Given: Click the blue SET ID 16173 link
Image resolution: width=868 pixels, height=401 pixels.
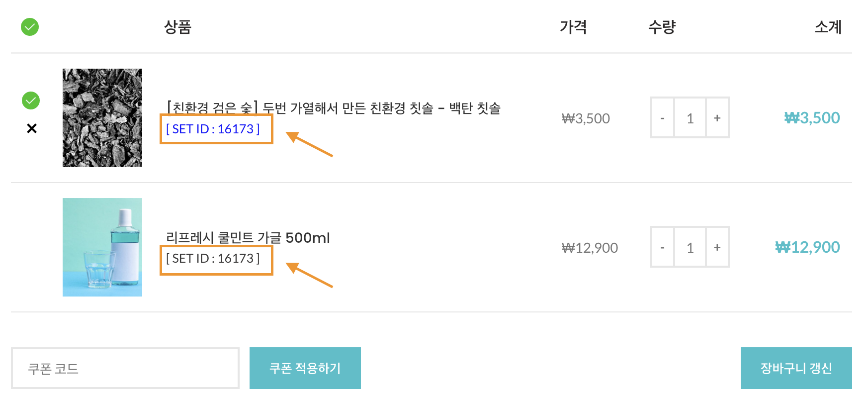Looking at the screenshot, I should click(213, 129).
